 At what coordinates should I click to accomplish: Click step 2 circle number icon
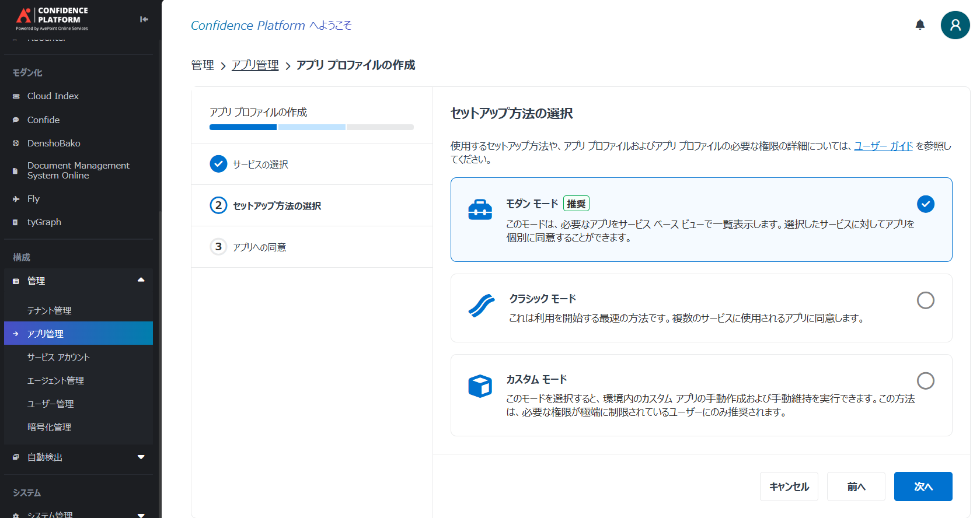coord(218,205)
